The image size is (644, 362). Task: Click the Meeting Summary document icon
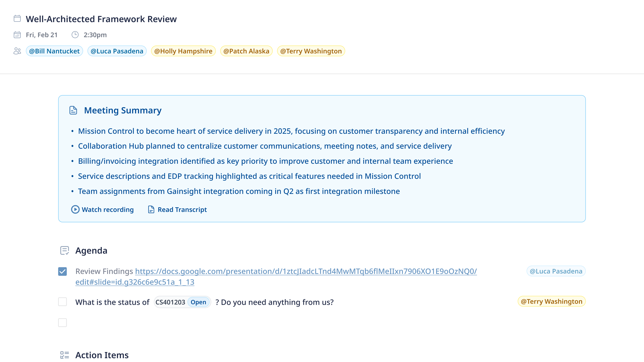(x=73, y=110)
